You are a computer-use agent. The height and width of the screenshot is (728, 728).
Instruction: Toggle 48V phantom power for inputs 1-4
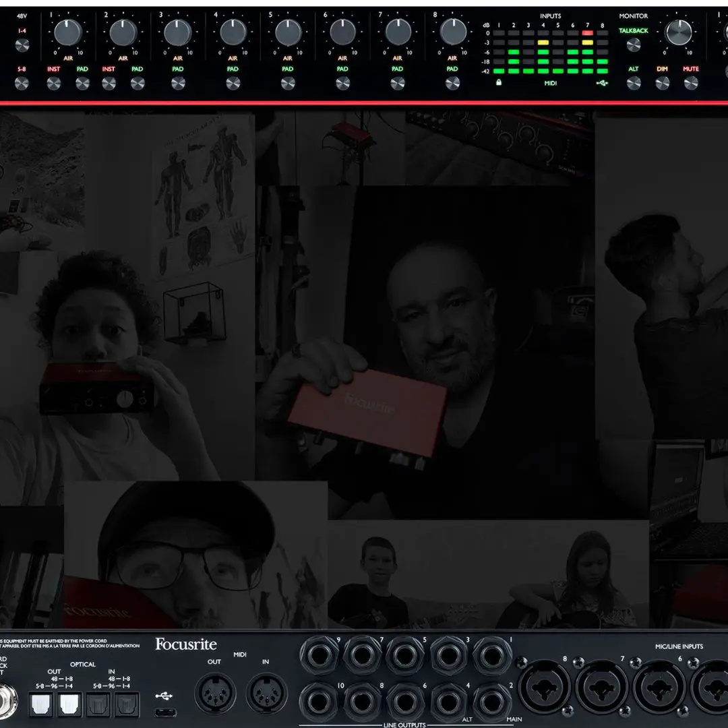tap(22, 45)
